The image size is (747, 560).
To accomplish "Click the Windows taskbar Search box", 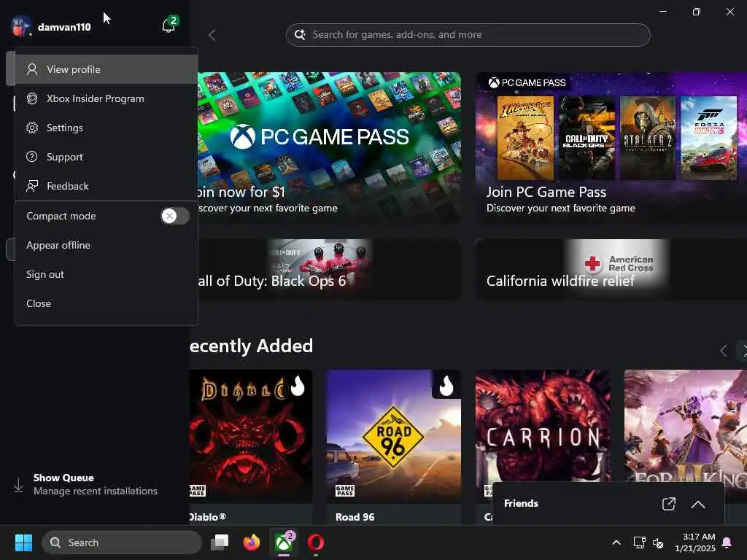I will [122, 542].
